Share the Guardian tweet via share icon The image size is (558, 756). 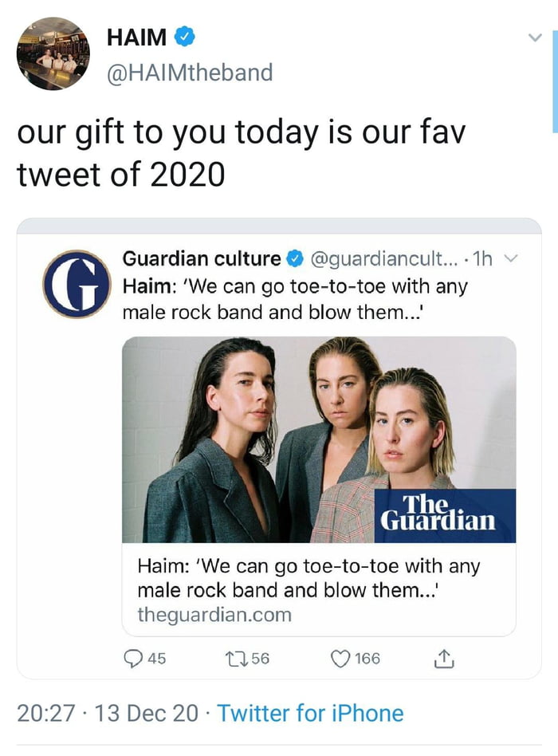442,659
